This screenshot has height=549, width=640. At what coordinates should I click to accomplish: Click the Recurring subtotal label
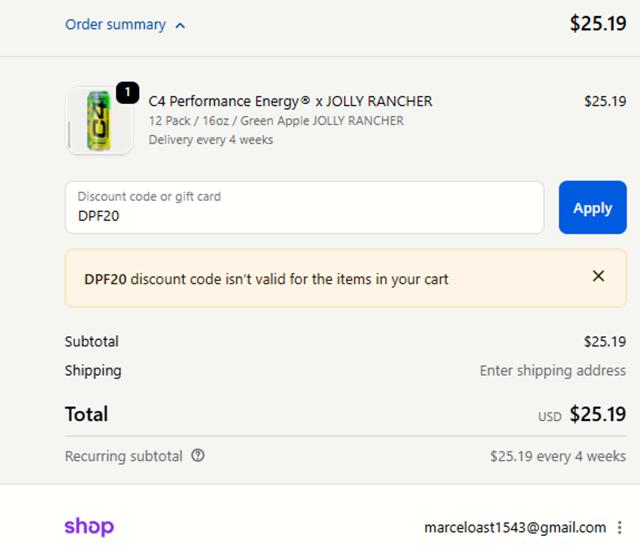pos(123,456)
